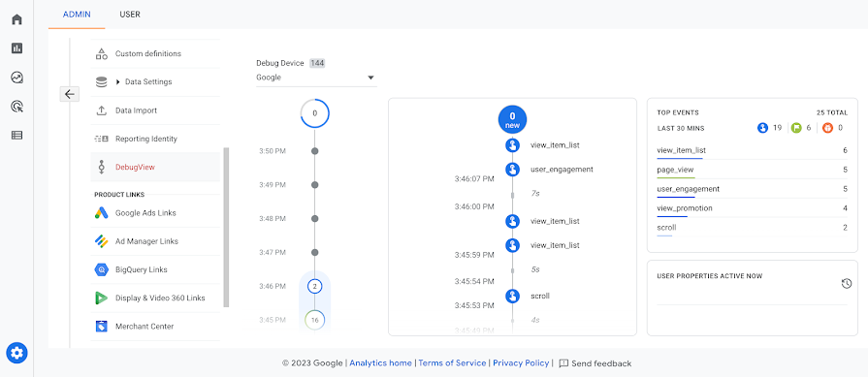Click the green conversions flag icon

(796, 128)
